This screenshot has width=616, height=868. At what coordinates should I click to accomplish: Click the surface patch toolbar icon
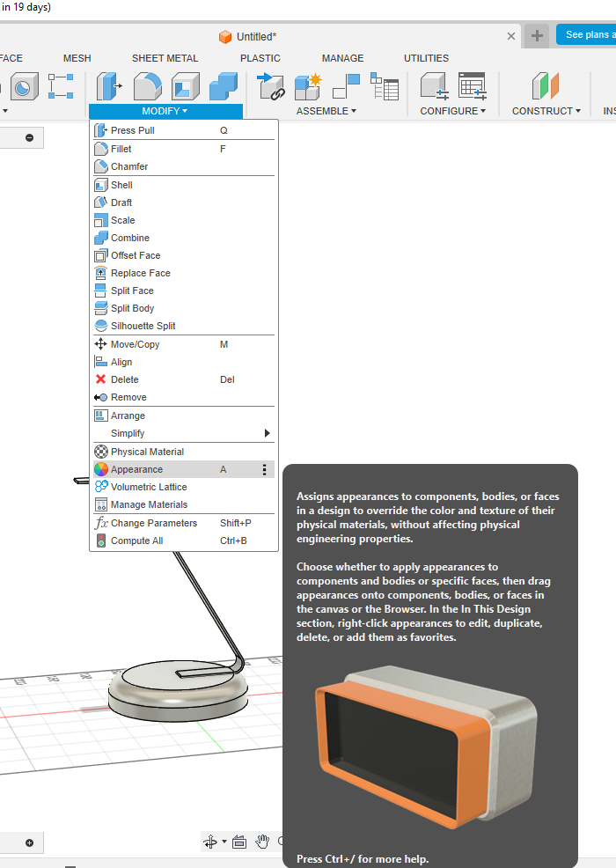point(23,86)
